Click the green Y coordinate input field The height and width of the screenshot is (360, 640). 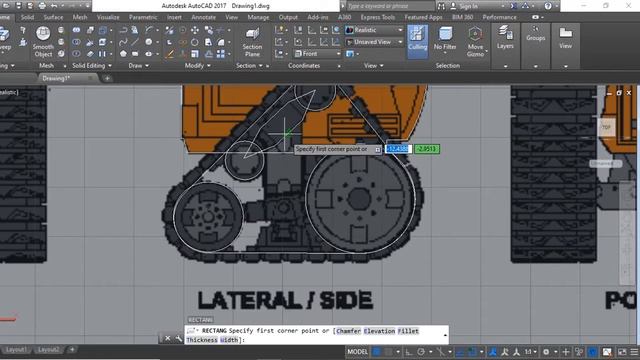(427, 149)
